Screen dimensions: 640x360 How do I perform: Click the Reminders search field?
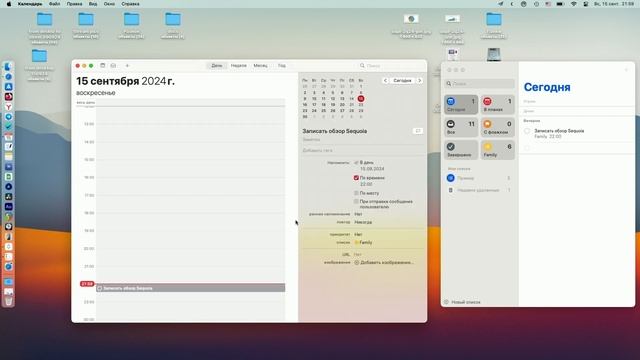tap(480, 84)
